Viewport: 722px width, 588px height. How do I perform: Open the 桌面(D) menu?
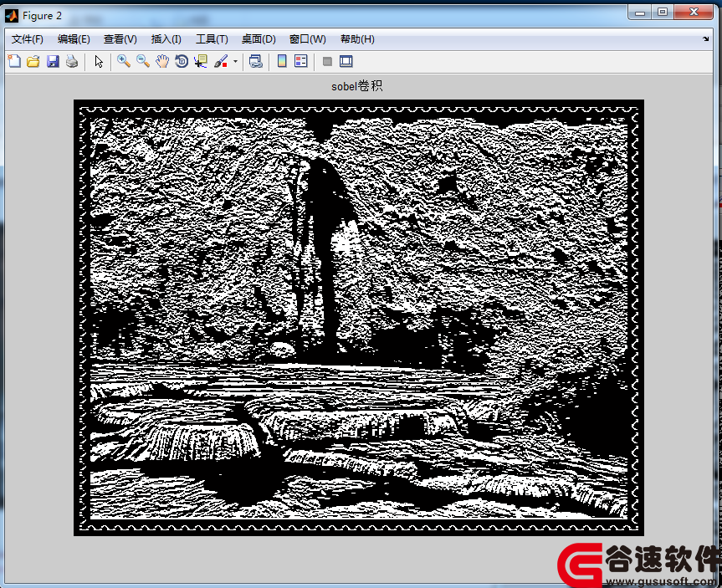coord(259,39)
